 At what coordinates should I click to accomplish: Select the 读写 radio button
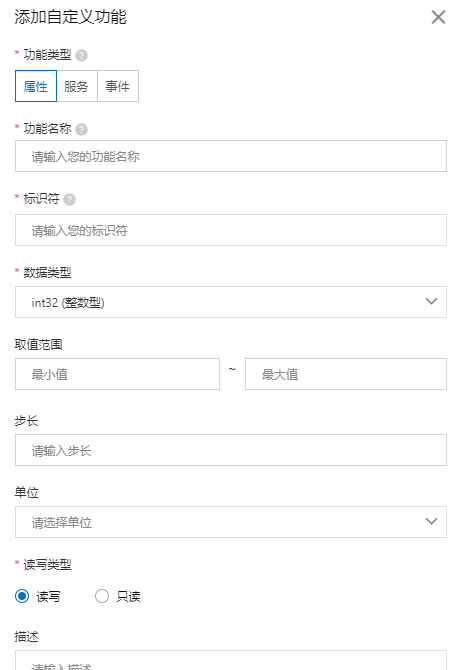click(x=22, y=596)
